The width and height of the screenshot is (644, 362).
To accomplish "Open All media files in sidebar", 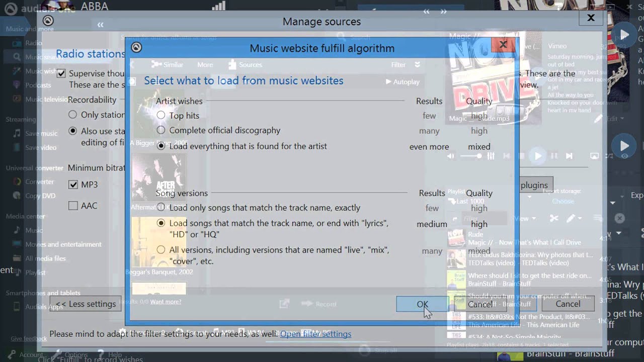I will click(x=45, y=258).
